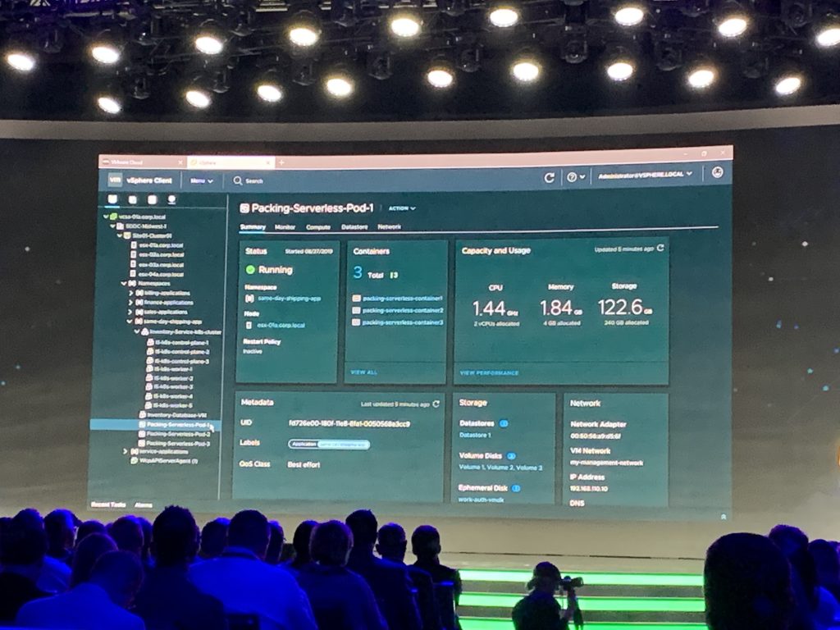Viewport: 840px width, 630px height.
Task: Open the Volume 1, Volume 2, Volume 3 link
Action: (x=501, y=468)
